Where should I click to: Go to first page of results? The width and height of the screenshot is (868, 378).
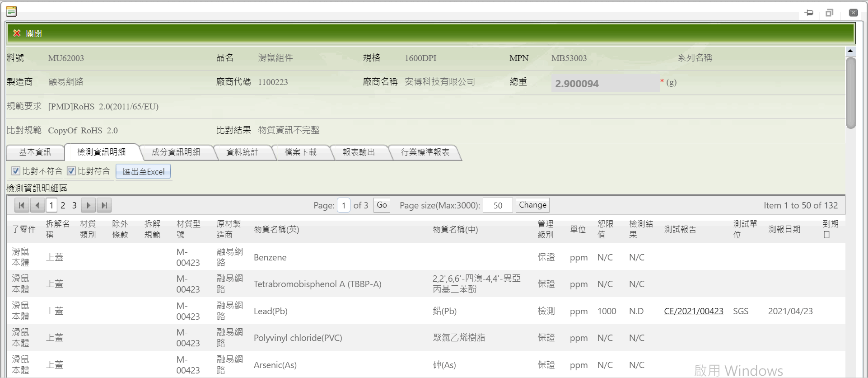coord(22,205)
